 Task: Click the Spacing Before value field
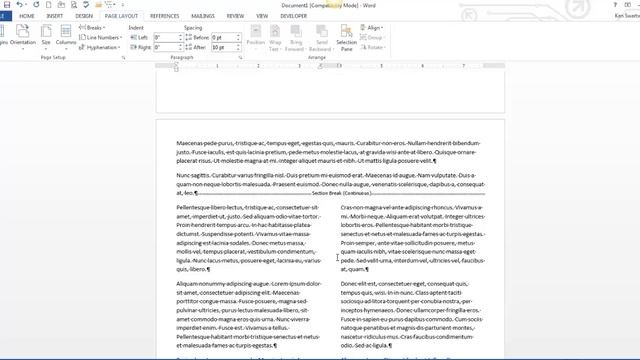223,37
